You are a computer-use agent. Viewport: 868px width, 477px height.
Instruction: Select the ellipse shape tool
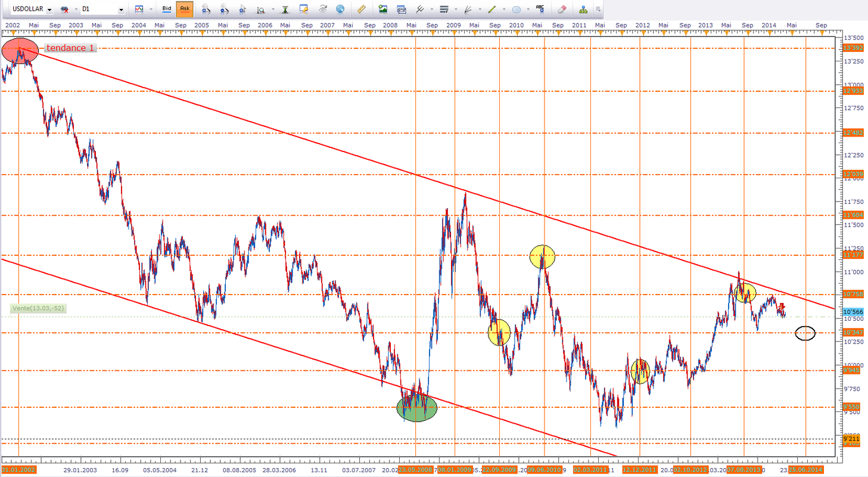[x=517, y=10]
